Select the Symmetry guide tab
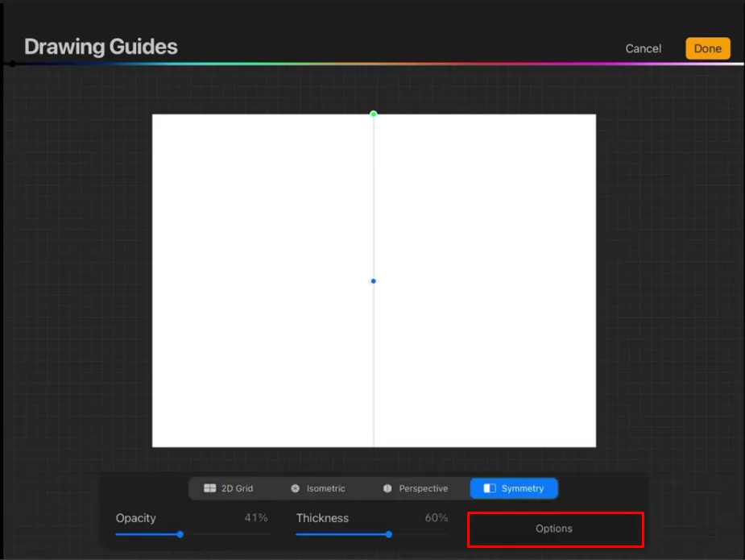745x560 pixels. pyautogui.click(x=514, y=488)
